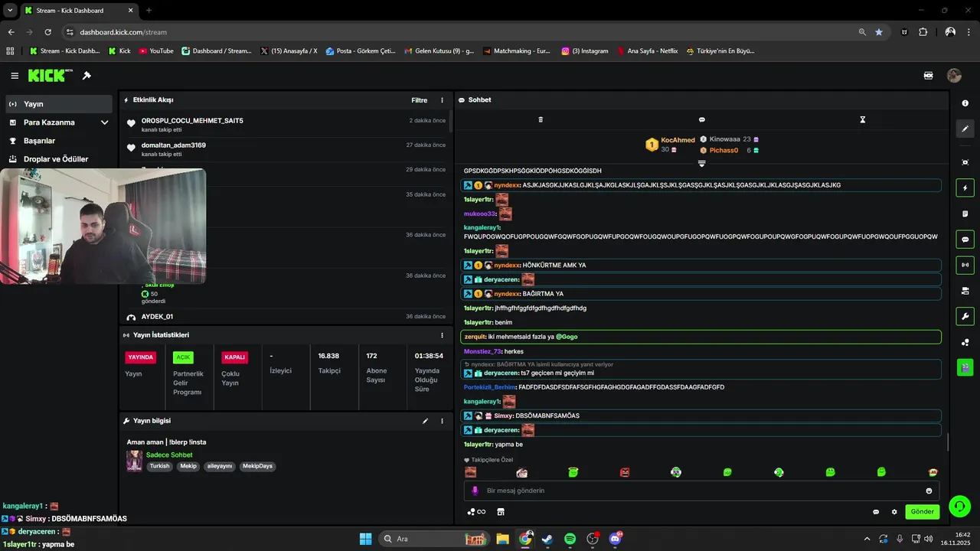Click the channel points infinity icon

(x=476, y=512)
